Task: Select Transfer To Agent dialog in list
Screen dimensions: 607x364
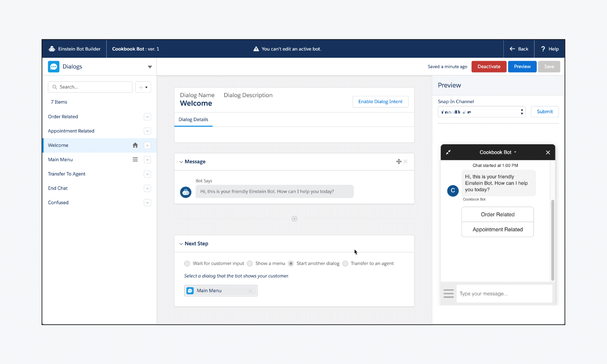Action: tap(66, 174)
